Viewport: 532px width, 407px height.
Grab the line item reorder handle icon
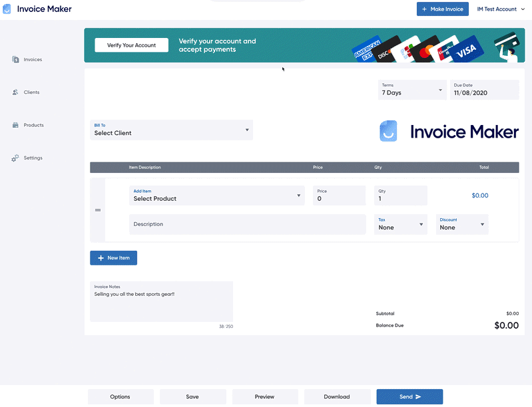pos(98,210)
